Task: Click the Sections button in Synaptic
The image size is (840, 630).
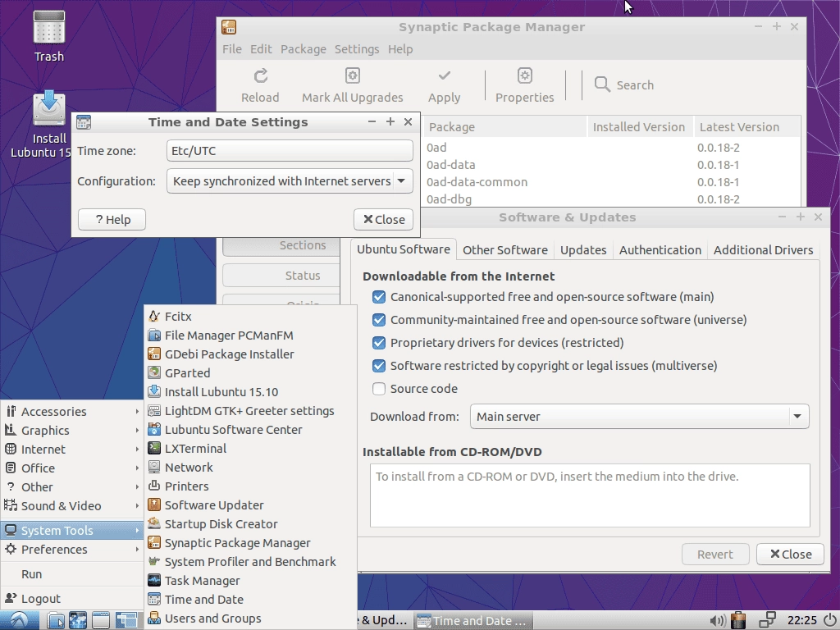Action: tap(281, 245)
